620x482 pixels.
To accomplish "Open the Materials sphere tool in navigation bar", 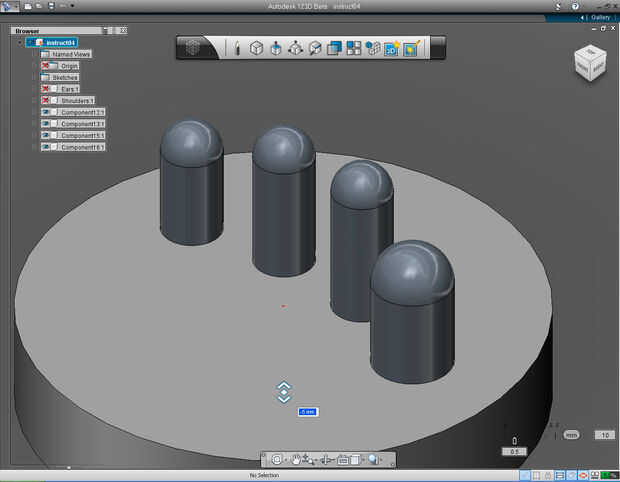I will pos(372,459).
